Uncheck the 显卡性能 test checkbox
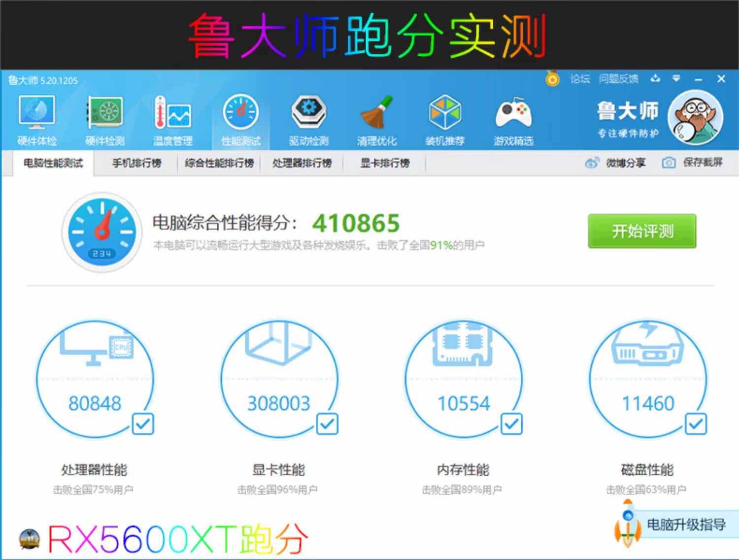739x560 pixels. pyautogui.click(x=327, y=424)
